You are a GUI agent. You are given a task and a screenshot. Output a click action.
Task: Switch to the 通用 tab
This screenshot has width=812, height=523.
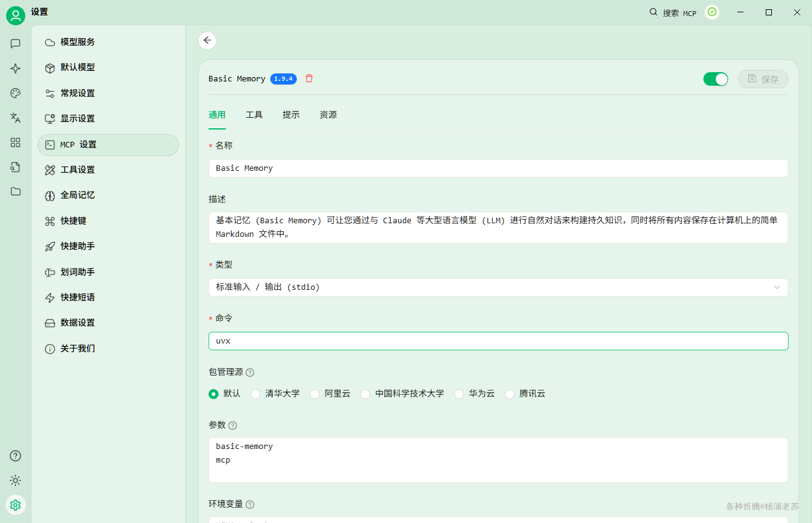coord(217,115)
